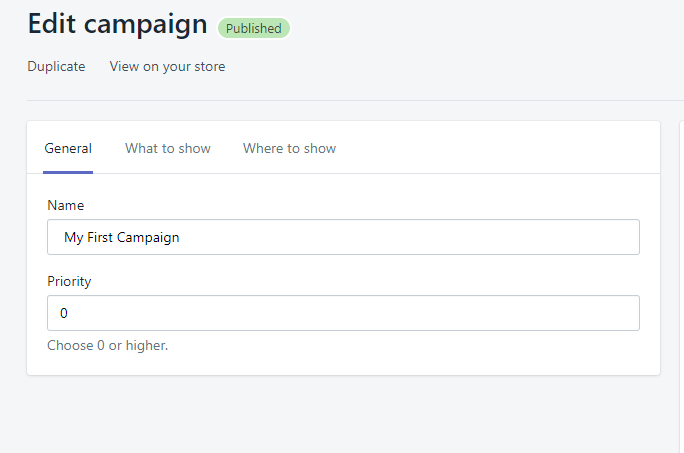Focus the campaign Name input field
Screen dimensions: 684x453
click(343, 237)
